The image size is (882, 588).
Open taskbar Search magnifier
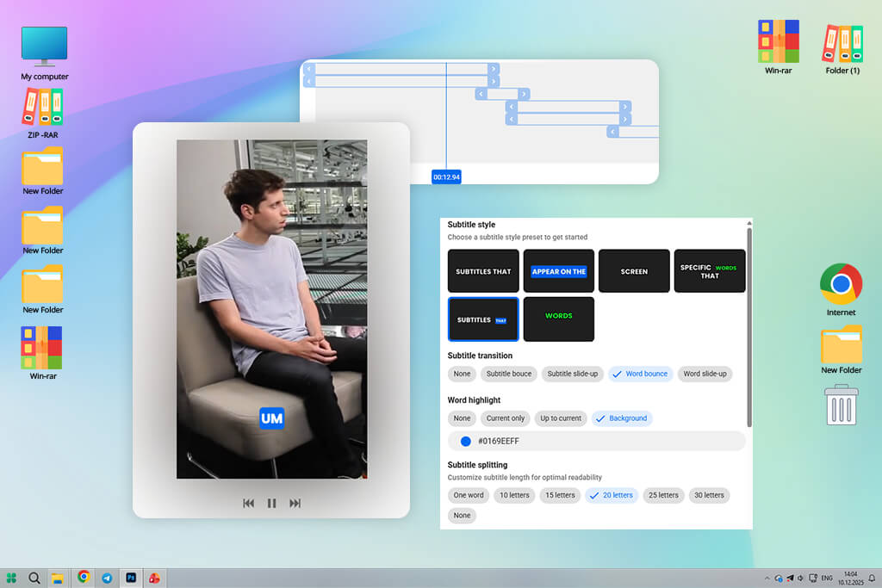coord(34,578)
